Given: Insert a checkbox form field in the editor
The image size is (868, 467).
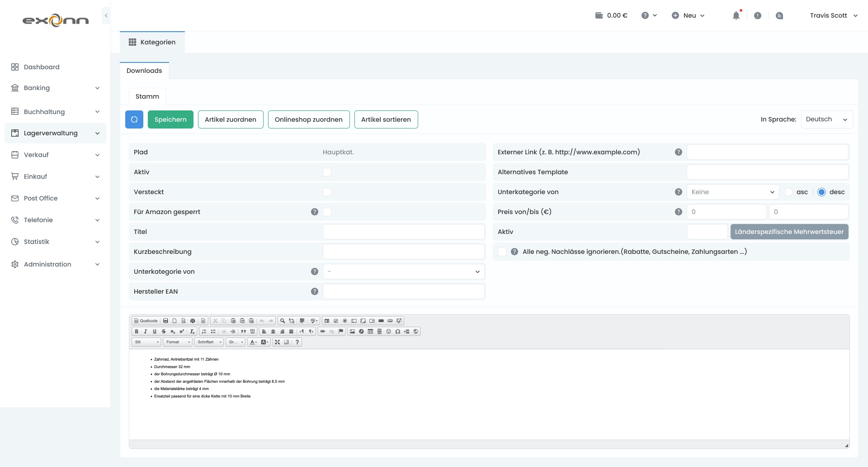Looking at the screenshot, I should 336,321.
